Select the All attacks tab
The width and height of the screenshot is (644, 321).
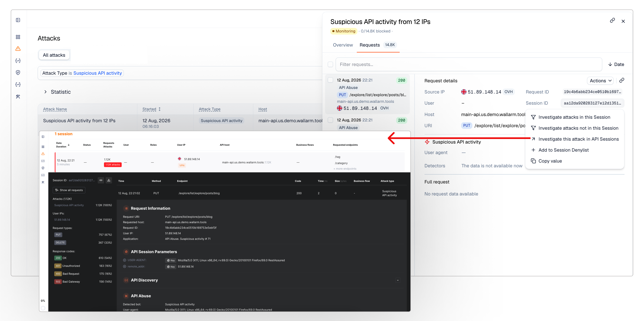[54, 55]
